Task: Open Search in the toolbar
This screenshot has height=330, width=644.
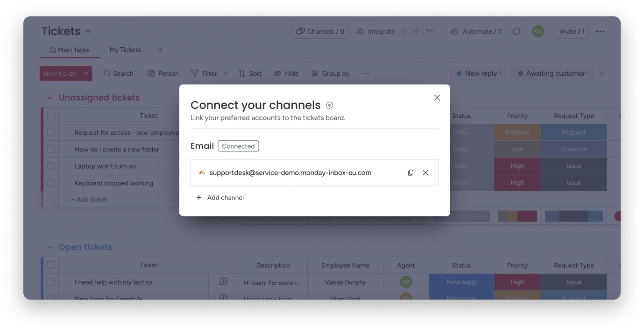Action: 119,73
